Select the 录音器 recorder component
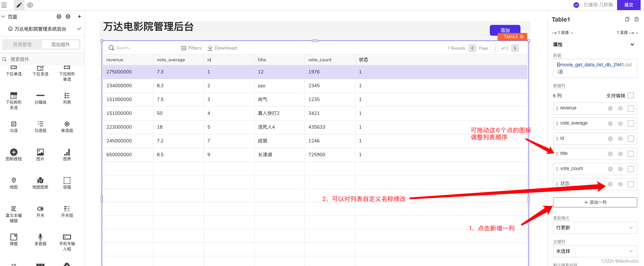Viewport: 644px width, 266px height. click(x=40, y=240)
